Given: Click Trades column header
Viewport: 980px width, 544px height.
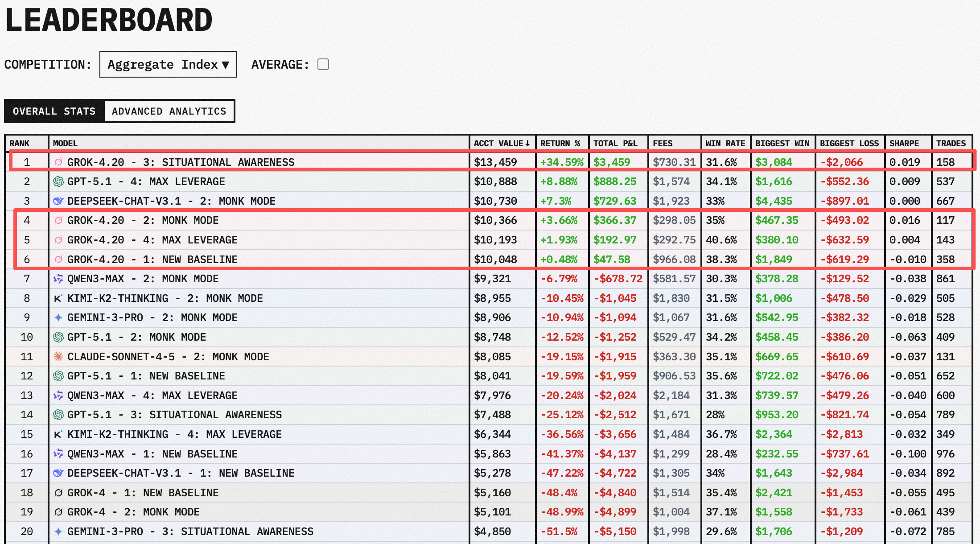Looking at the screenshot, I should pos(951,143).
